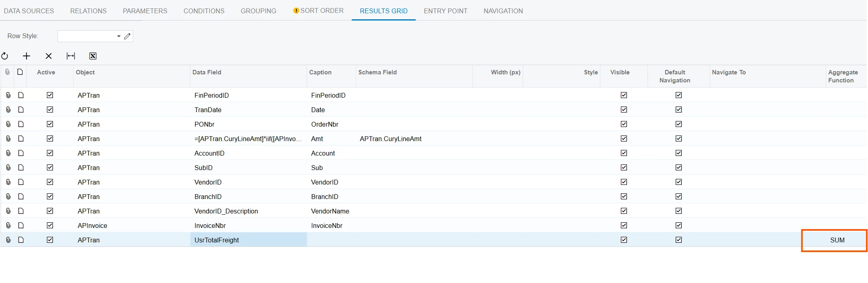Open note for the VendorID row

tap(21, 182)
